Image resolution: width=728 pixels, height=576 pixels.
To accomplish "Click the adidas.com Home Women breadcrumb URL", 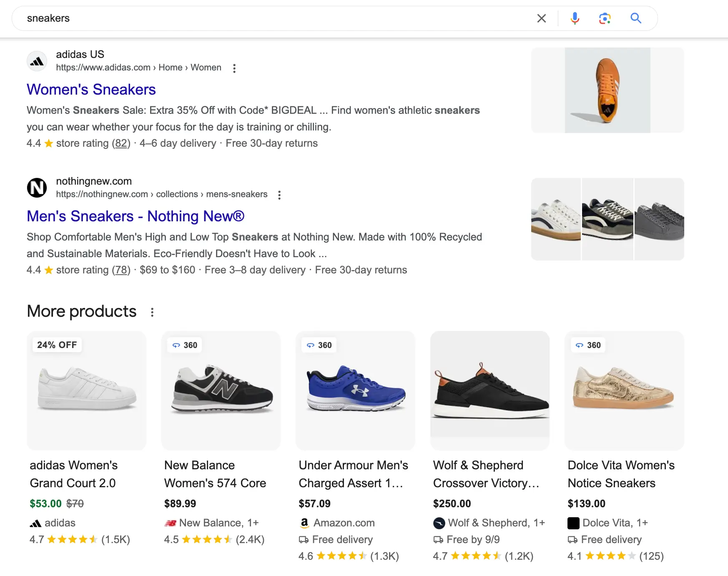I will pyautogui.click(x=139, y=68).
